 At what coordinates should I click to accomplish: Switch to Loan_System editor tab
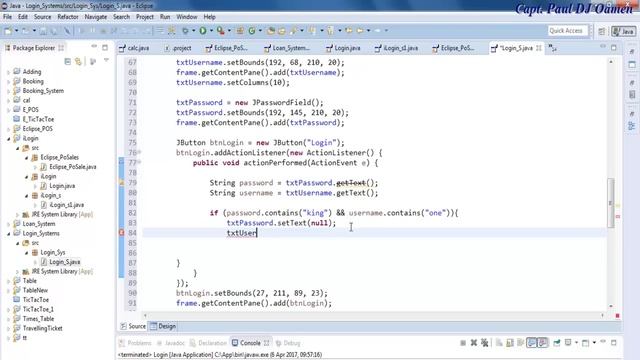coord(287,48)
